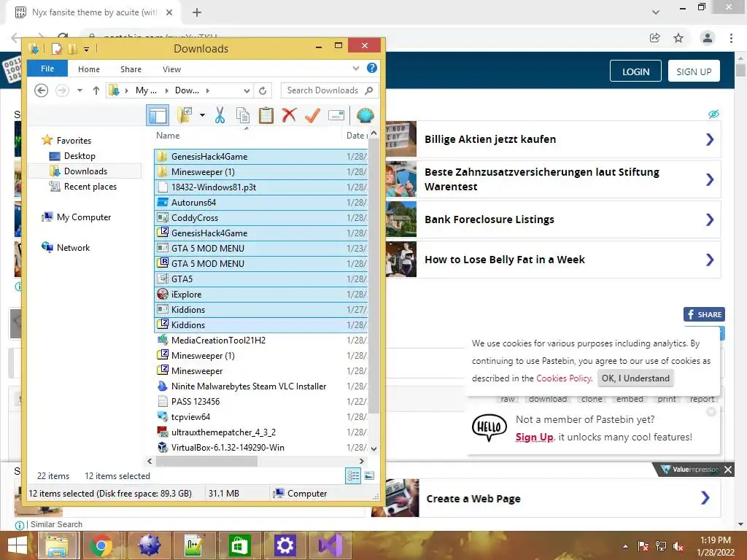The width and height of the screenshot is (747, 560).
Task: Switch to large icons view button
Action: (x=369, y=475)
